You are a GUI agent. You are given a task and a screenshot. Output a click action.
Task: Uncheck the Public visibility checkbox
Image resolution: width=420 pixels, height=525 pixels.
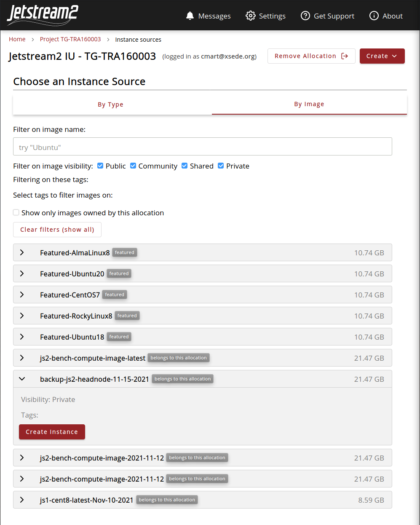tap(100, 166)
